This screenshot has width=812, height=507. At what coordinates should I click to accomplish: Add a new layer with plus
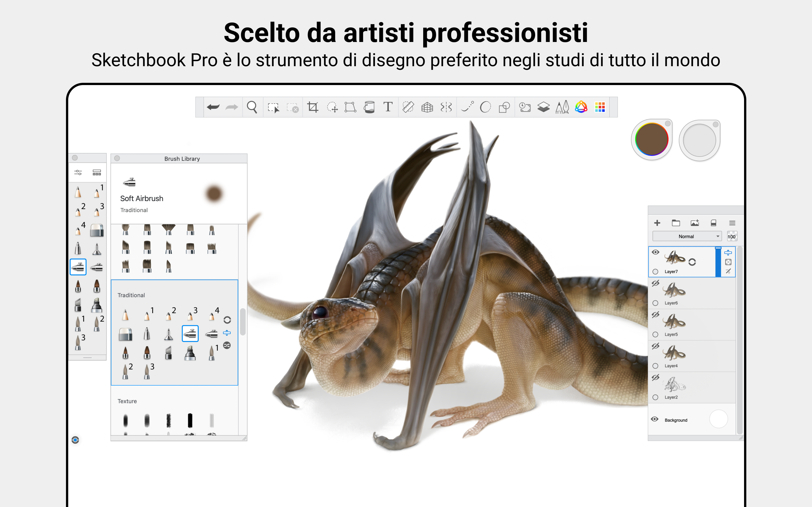[x=657, y=223]
